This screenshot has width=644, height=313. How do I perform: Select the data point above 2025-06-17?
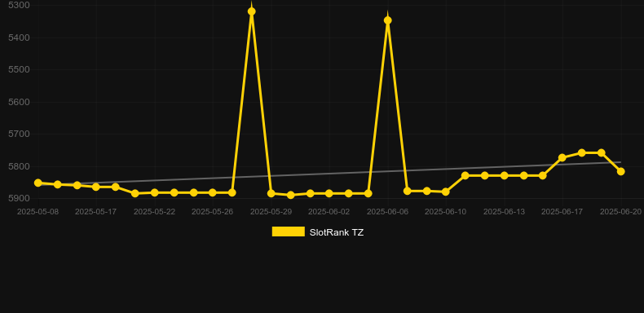562,158
